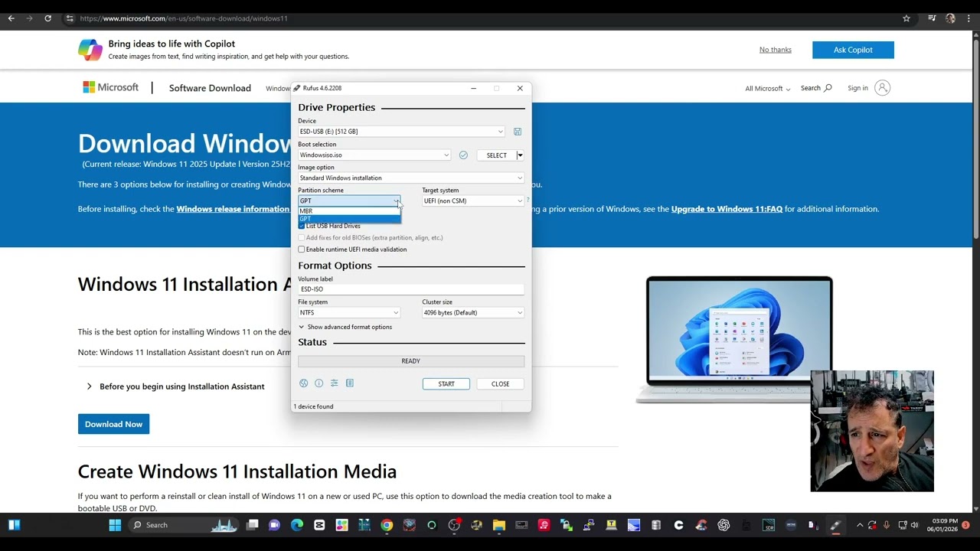980x551 pixels.
Task: Open File Explorer folder in taskbar
Action: (x=499, y=525)
